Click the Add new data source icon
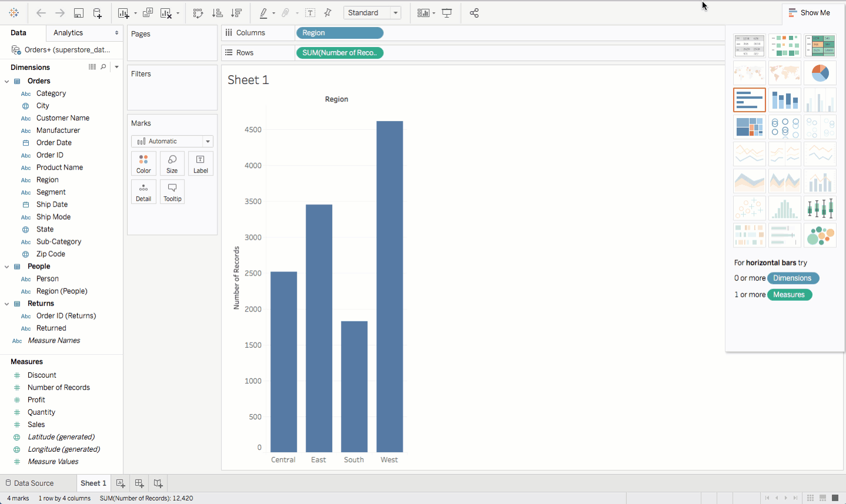 [98, 13]
